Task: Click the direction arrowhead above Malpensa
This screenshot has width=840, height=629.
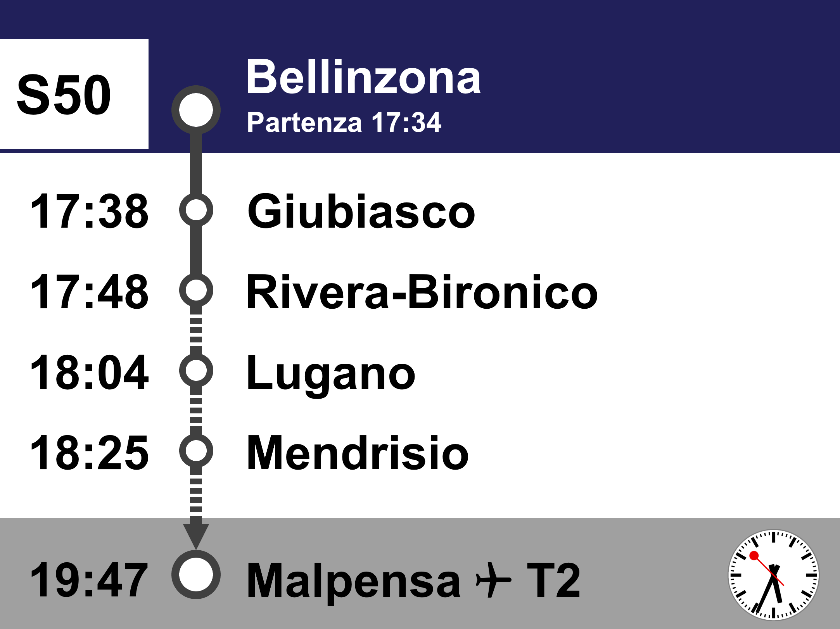Action: pyautogui.click(x=196, y=536)
